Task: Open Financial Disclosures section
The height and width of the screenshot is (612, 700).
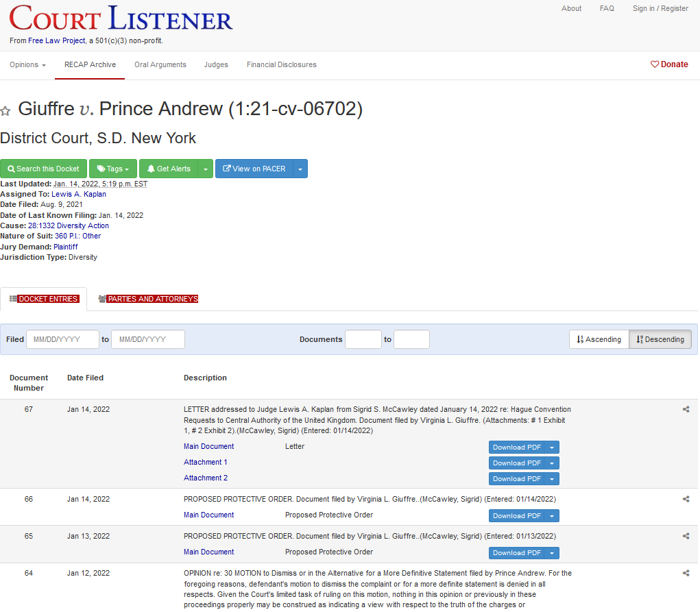Action: (282, 64)
